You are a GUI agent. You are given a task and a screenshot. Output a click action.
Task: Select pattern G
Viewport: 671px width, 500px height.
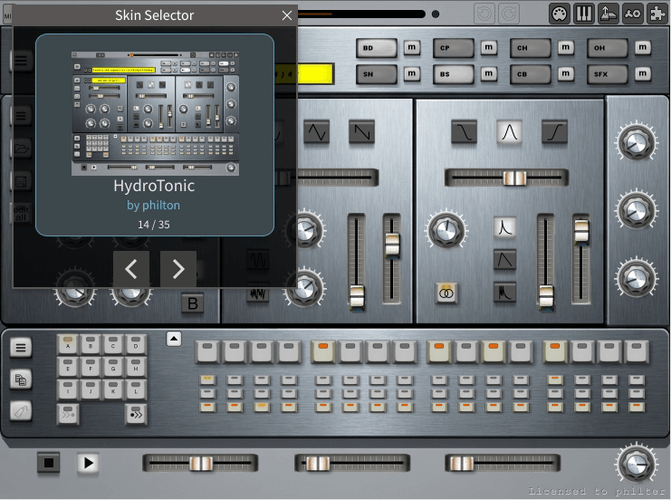(113, 367)
